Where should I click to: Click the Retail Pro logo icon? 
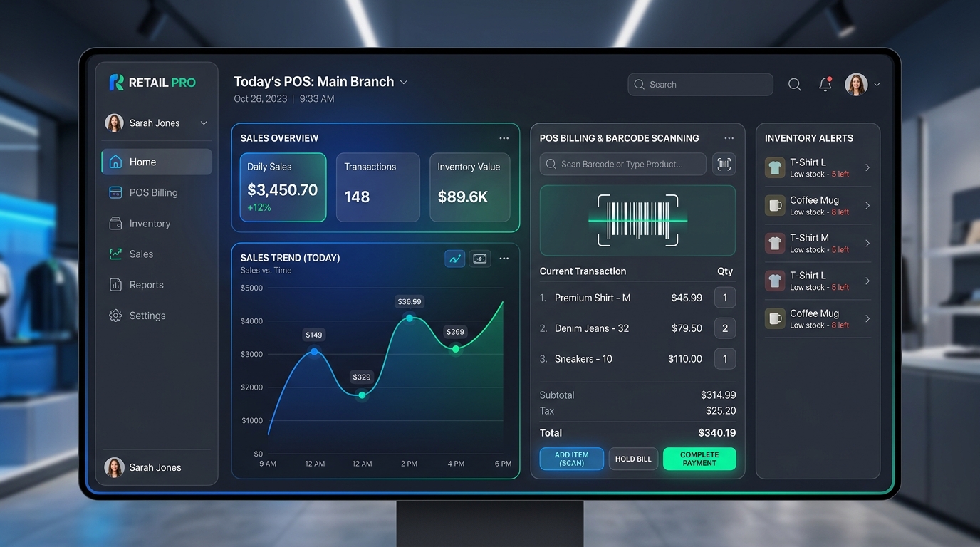point(116,83)
